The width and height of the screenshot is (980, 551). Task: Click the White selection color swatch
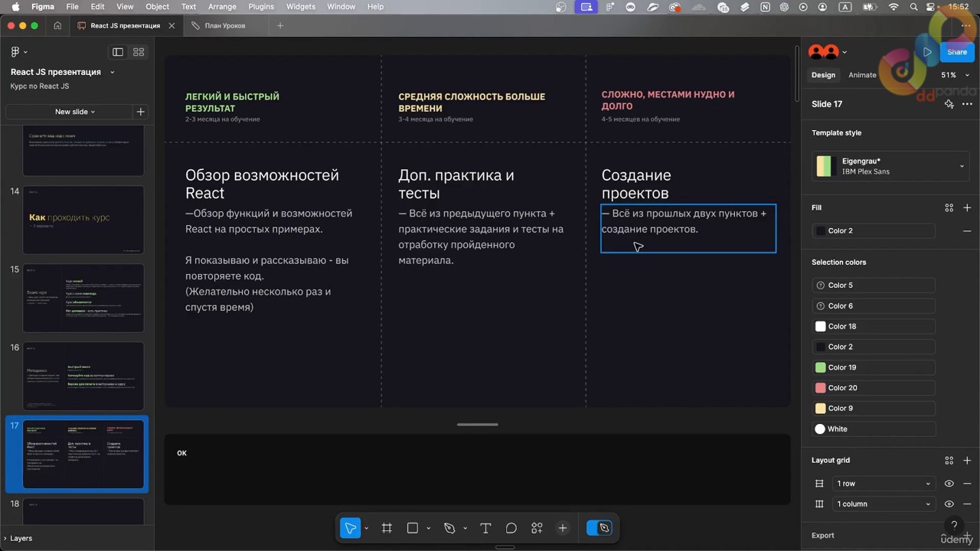pyautogui.click(x=820, y=429)
